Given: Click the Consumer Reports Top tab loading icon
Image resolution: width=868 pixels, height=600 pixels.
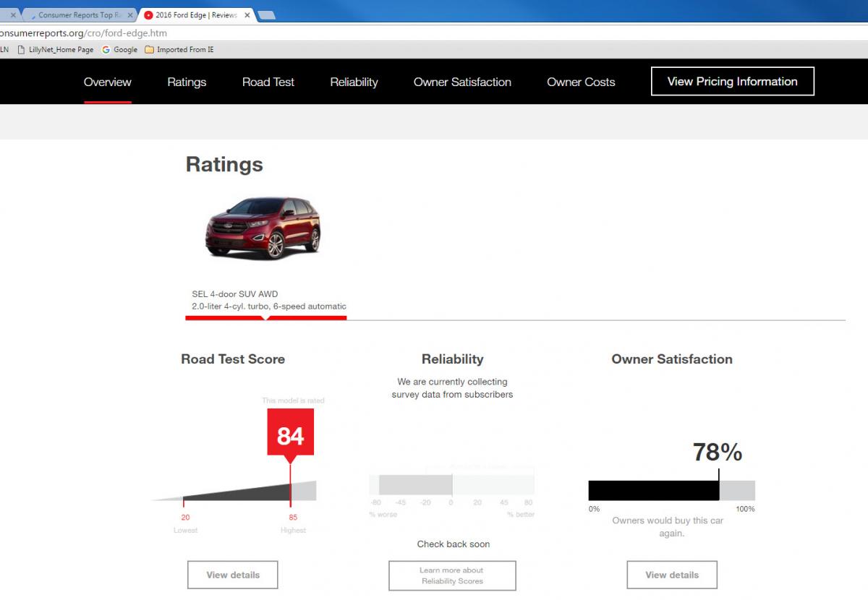Looking at the screenshot, I should click(33, 15).
